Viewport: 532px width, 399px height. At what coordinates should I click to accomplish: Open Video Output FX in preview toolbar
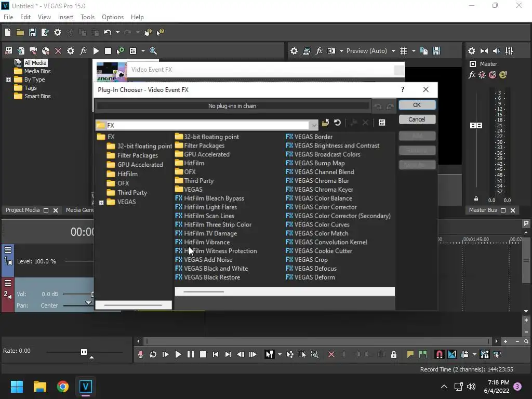(319, 51)
